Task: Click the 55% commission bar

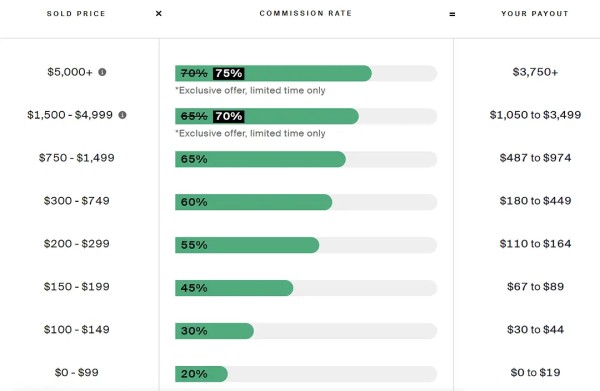Action: tap(306, 245)
